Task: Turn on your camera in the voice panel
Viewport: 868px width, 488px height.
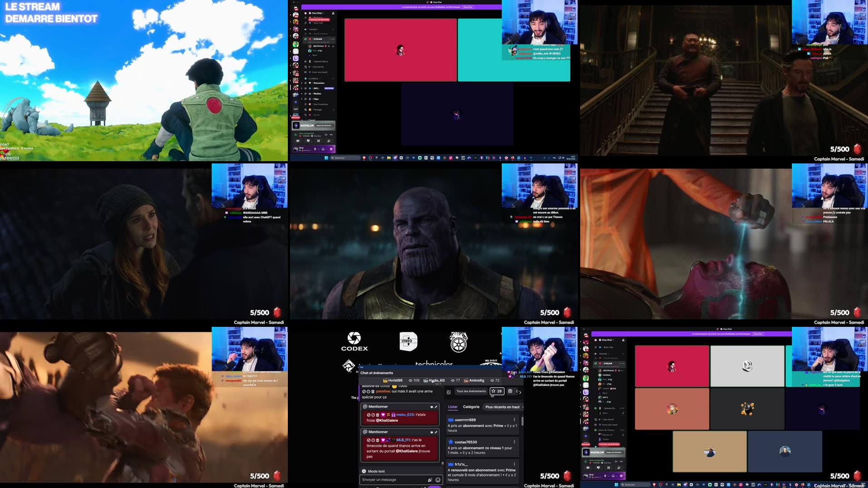Action: point(298,141)
